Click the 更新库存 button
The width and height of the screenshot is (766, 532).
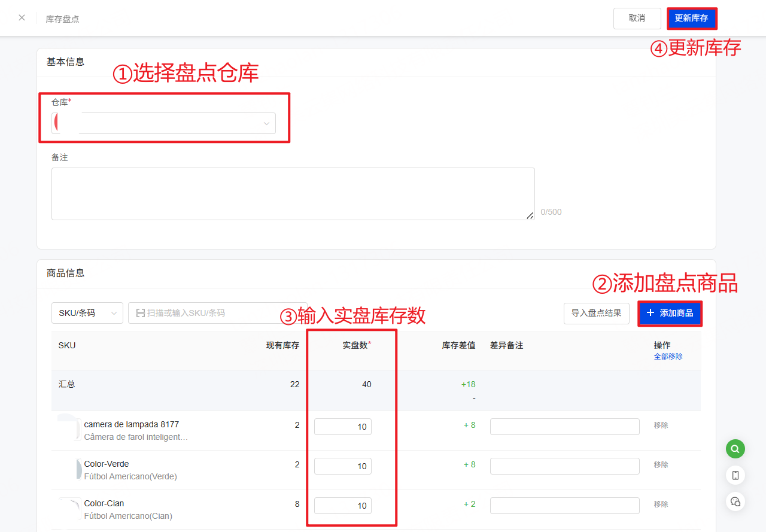pyautogui.click(x=691, y=19)
